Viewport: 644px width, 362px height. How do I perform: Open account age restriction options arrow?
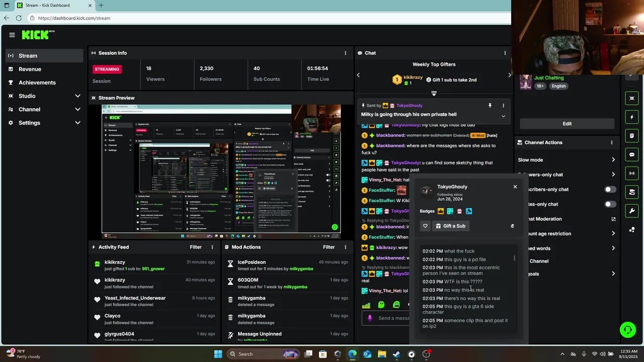pos(613,233)
